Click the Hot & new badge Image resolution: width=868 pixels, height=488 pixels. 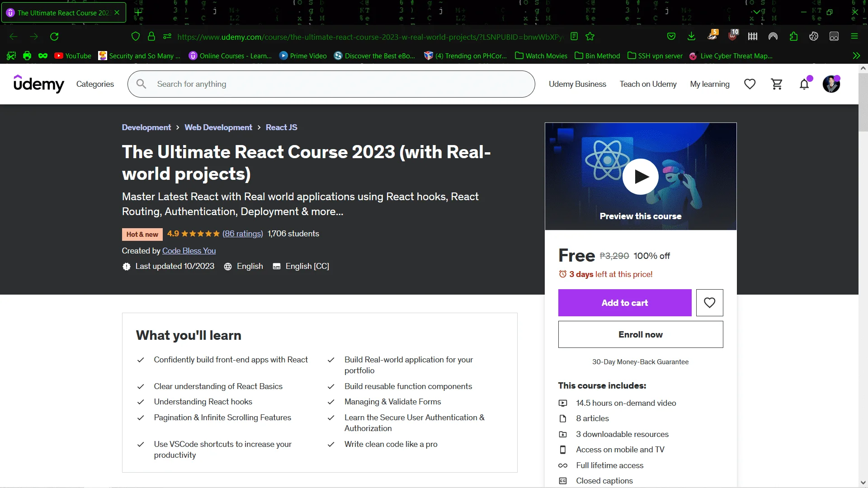pyautogui.click(x=142, y=235)
